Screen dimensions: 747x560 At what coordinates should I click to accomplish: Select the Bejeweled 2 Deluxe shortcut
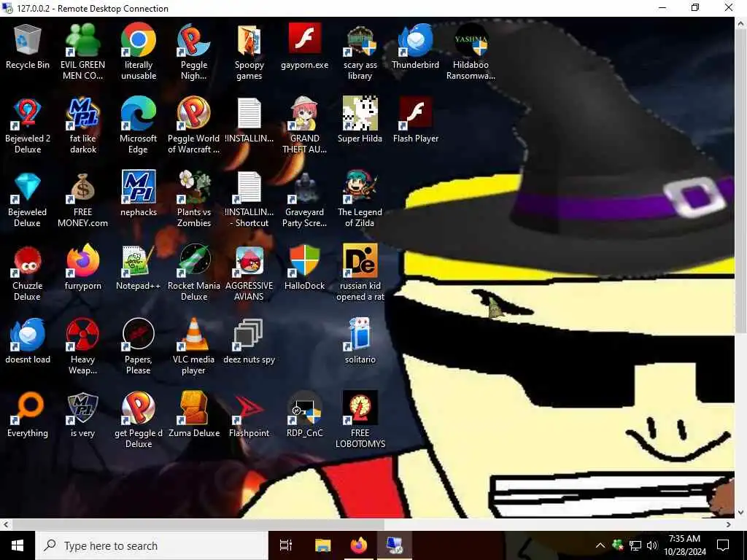[x=27, y=125]
